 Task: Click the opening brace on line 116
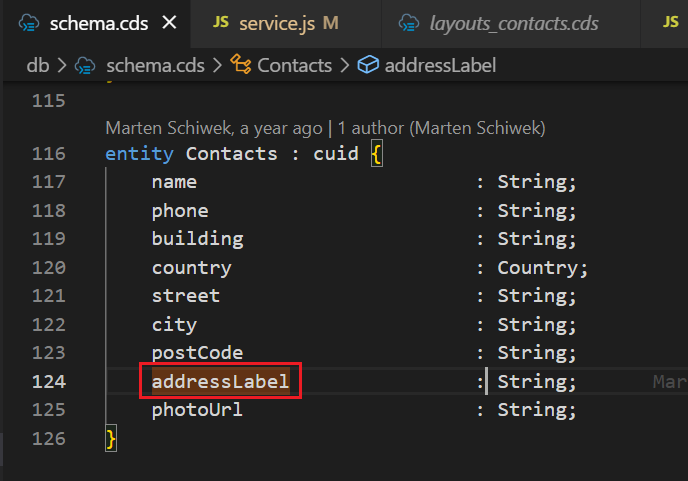point(376,154)
